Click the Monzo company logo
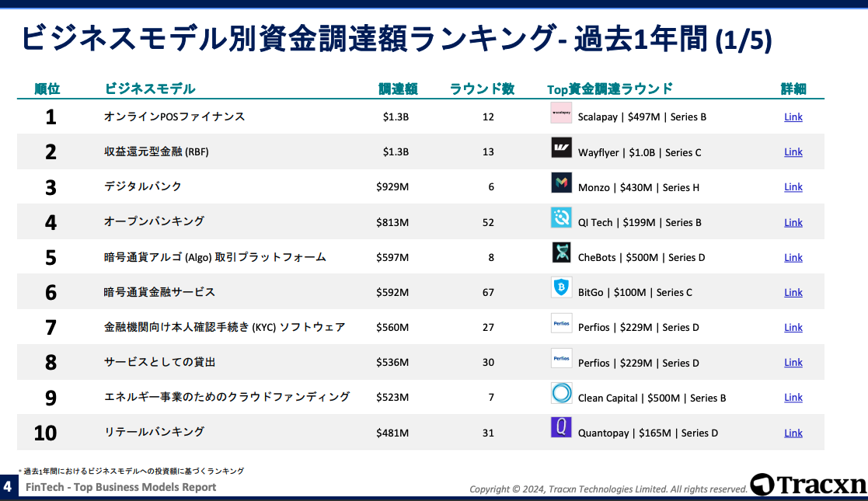Image resolution: width=868 pixels, height=501 pixels. coord(561,183)
